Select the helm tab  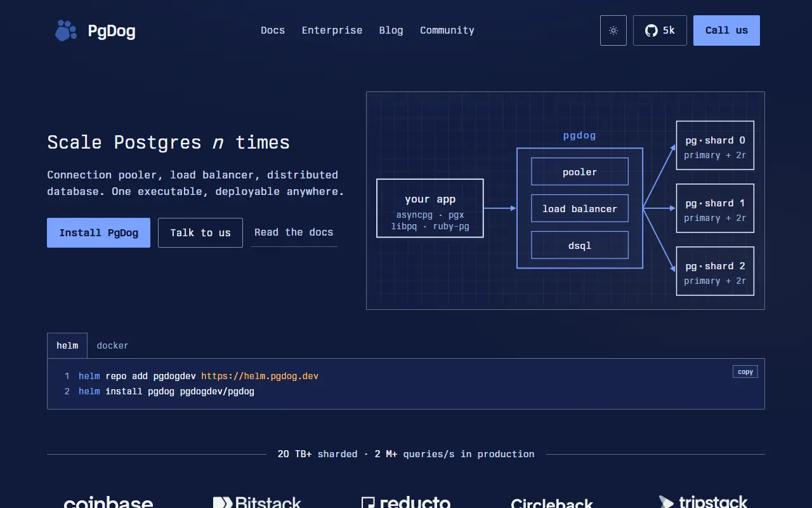(x=67, y=345)
